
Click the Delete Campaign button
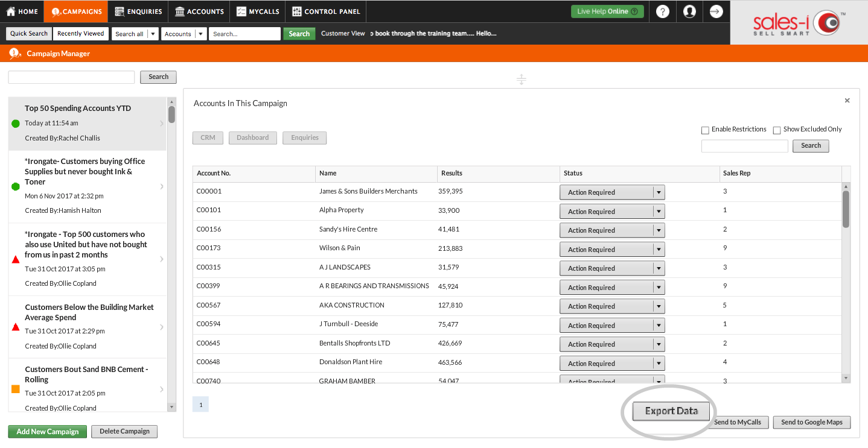(124, 432)
